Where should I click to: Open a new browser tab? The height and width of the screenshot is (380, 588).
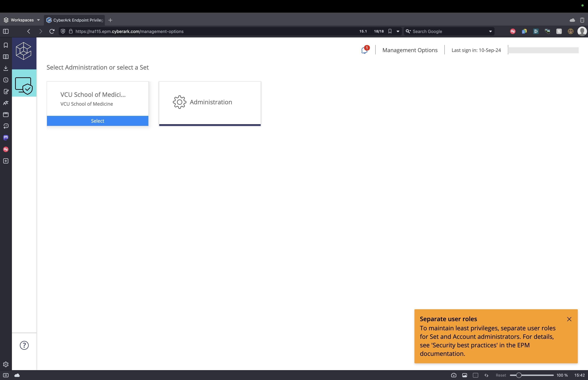tap(110, 20)
